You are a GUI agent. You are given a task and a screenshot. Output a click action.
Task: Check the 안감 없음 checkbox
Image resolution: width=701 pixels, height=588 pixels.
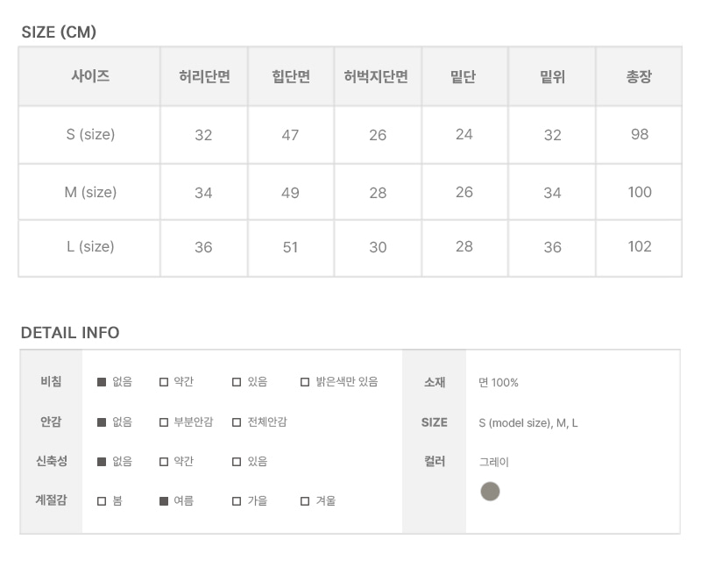point(102,422)
